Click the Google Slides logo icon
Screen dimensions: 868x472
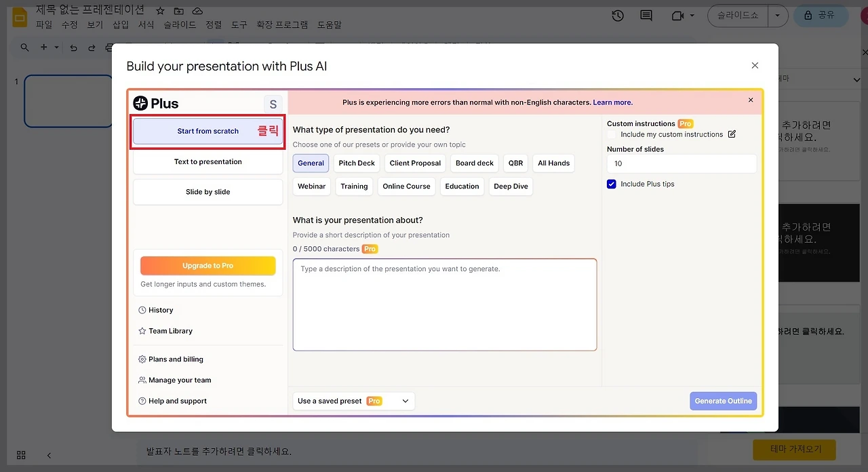(20, 17)
